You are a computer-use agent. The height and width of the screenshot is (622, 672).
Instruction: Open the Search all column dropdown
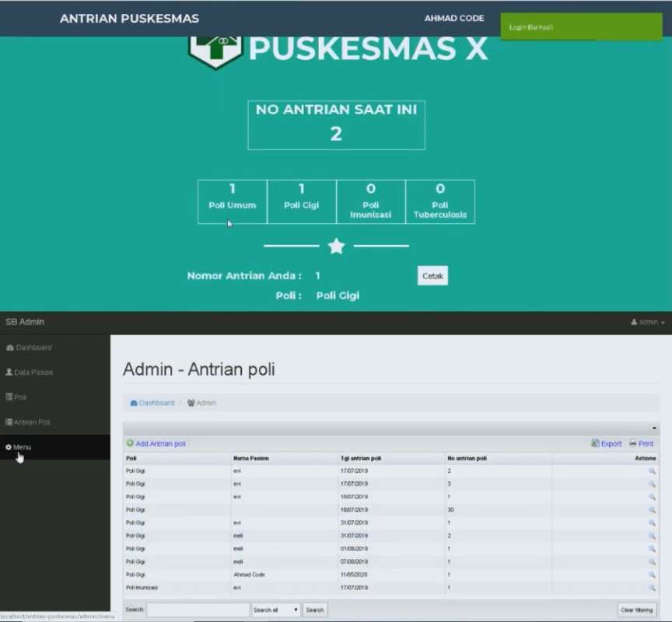(x=275, y=610)
